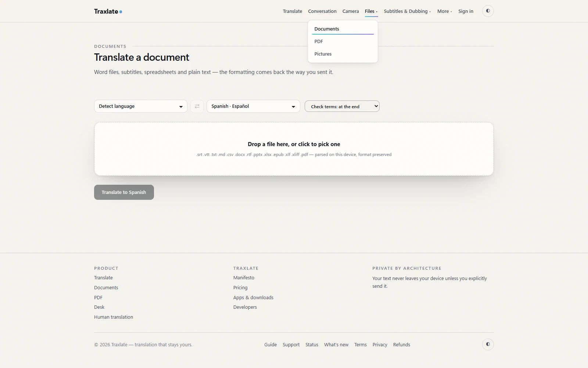This screenshot has height=368, width=588.
Task: Click the "Private by architecture" heading
Action: [407, 268]
